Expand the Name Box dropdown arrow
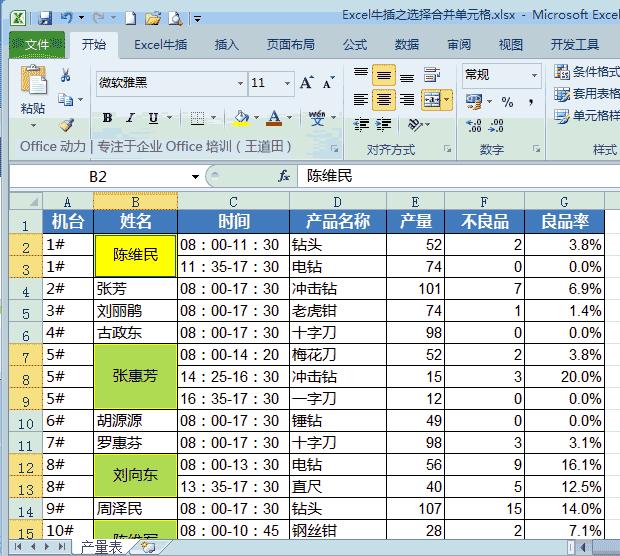 [x=195, y=176]
